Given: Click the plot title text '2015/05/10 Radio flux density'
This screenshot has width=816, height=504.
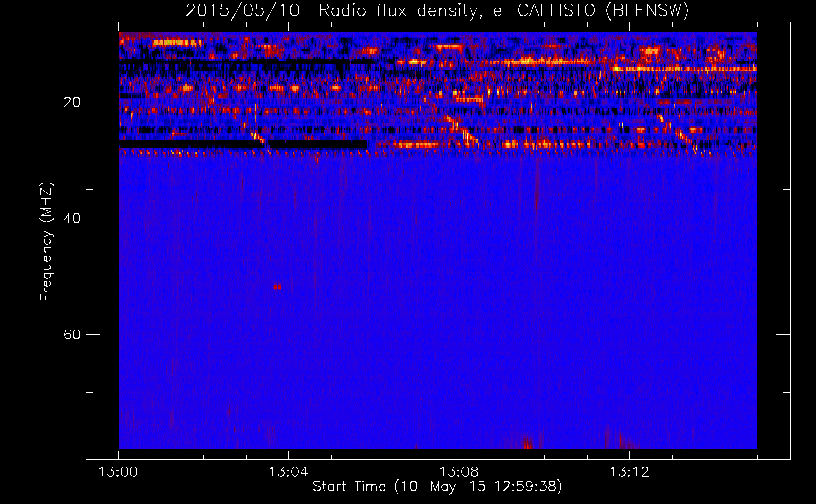Looking at the screenshot, I should (x=331, y=10).
